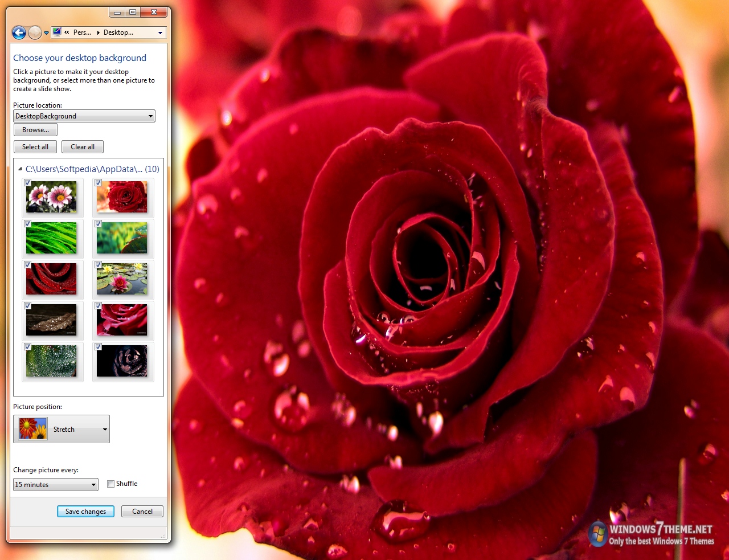Uncheck the pink daisies wallpaper checkbox

tap(27, 183)
